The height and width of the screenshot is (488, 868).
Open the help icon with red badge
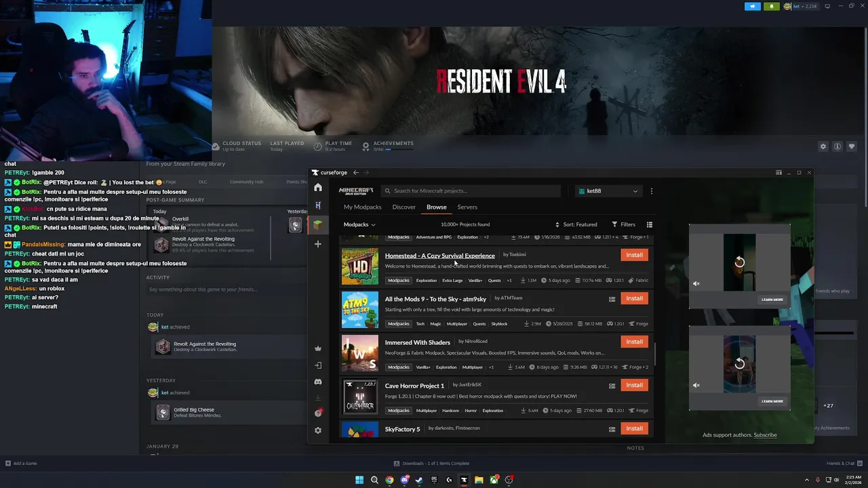tap(318, 413)
